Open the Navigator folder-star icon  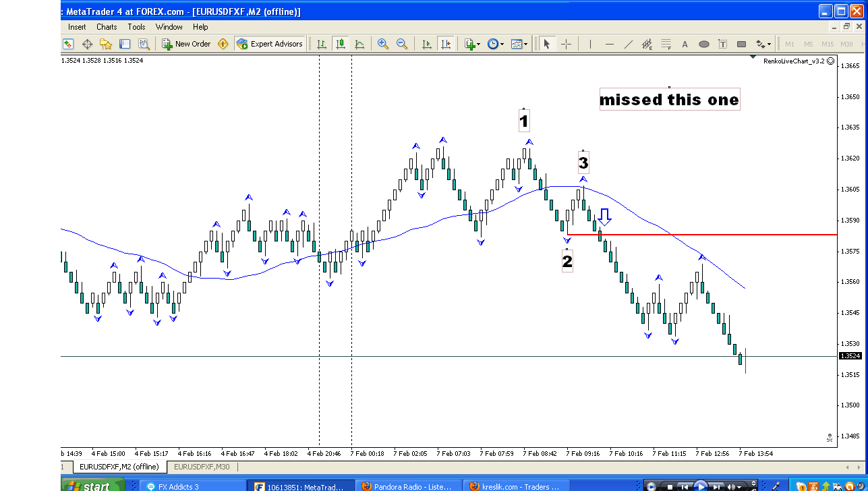tap(106, 44)
